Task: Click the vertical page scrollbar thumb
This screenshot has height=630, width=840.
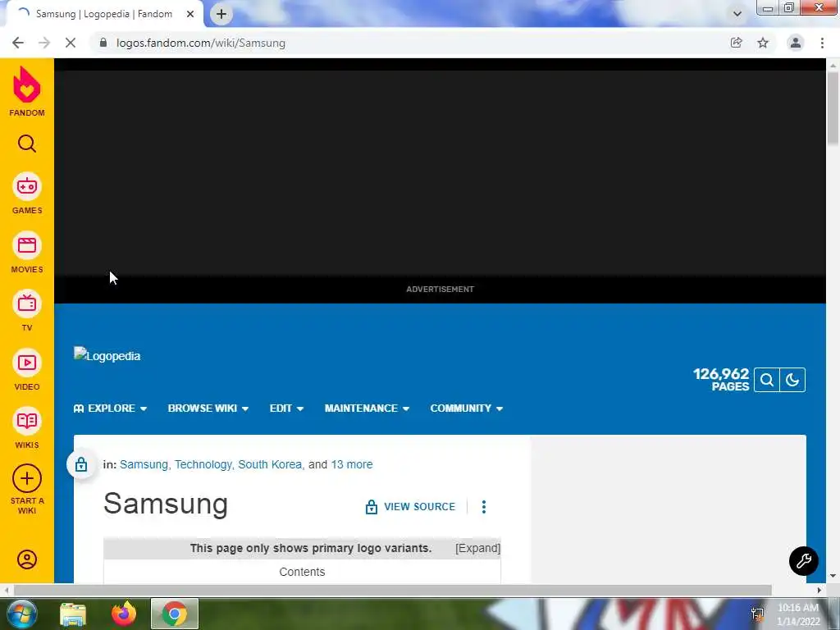Action: coord(833,107)
